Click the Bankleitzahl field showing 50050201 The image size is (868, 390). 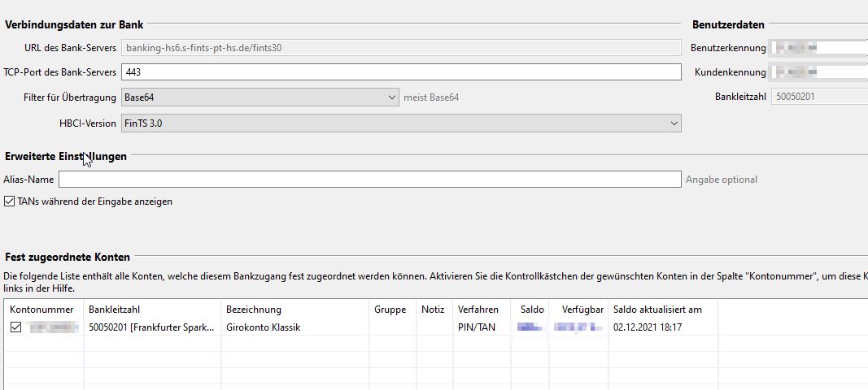point(818,97)
